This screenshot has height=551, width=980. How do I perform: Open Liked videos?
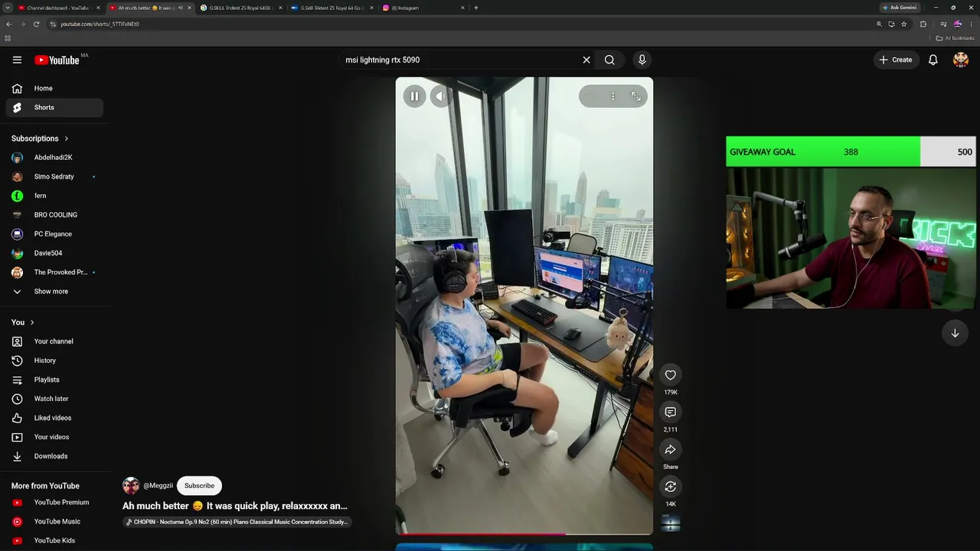[54, 418]
